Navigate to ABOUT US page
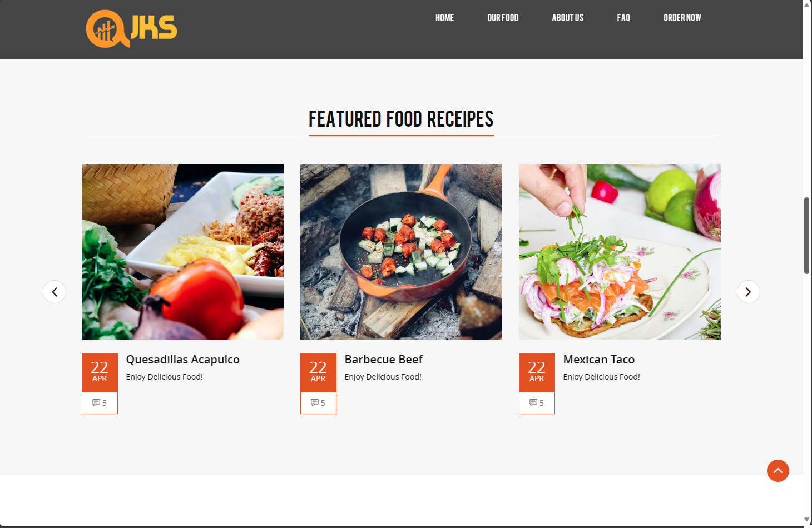812x528 pixels. click(x=568, y=18)
